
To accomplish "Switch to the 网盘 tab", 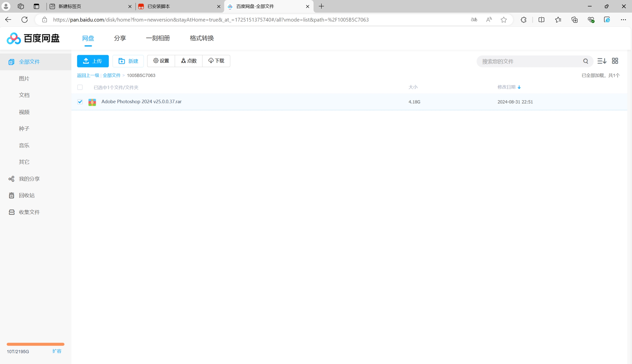I will point(88,38).
